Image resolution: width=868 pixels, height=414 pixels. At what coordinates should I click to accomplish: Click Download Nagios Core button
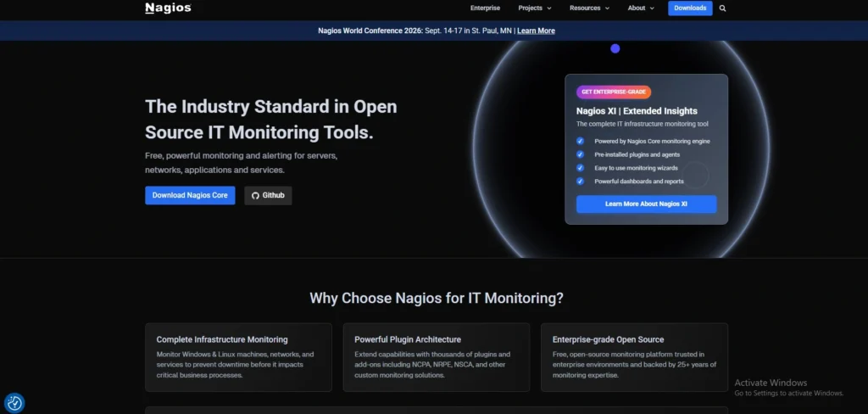pyautogui.click(x=190, y=196)
